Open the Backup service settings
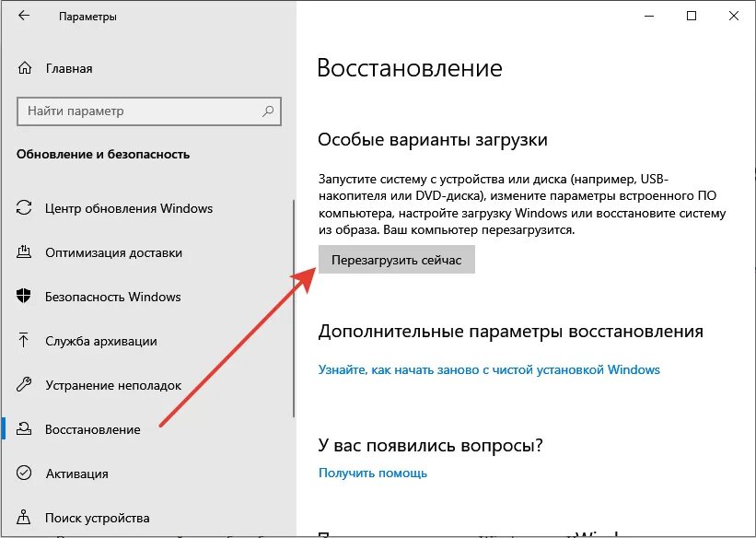756x538 pixels. coord(22,341)
